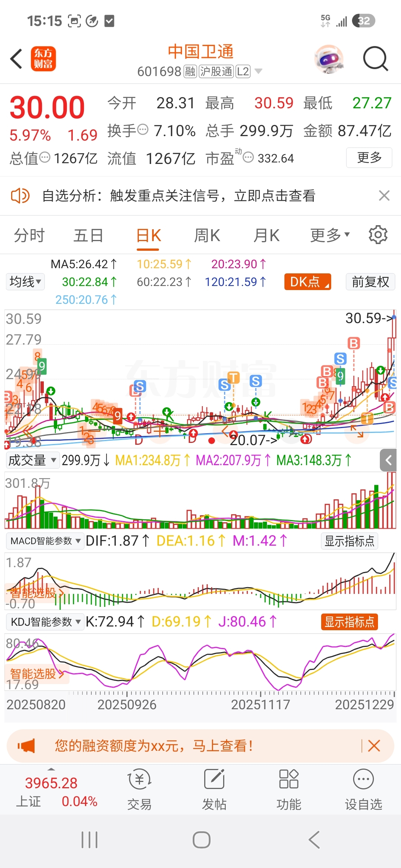Open chart settings gear icon
This screenshot has height=868, width=401.
tap(378, 235)
